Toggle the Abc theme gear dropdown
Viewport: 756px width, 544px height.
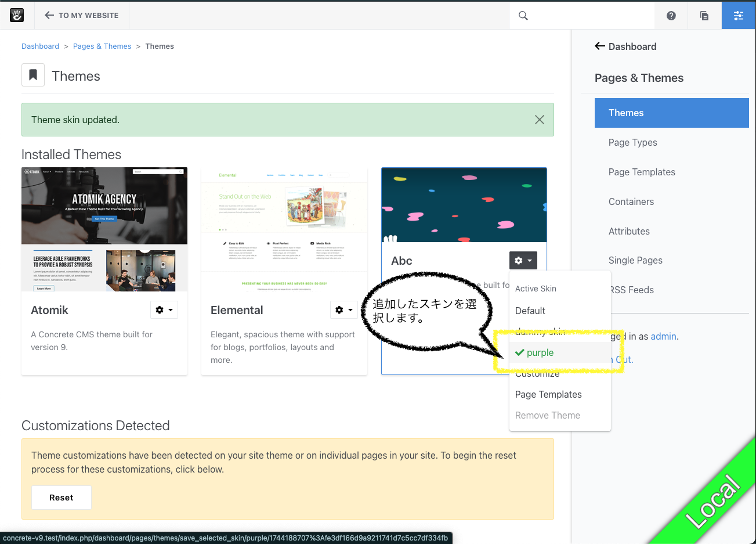523,261
